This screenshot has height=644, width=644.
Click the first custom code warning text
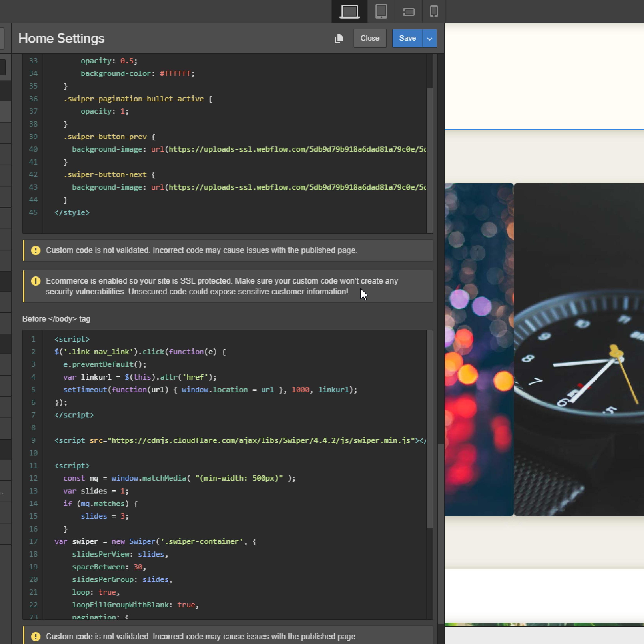tap(201, 250)
